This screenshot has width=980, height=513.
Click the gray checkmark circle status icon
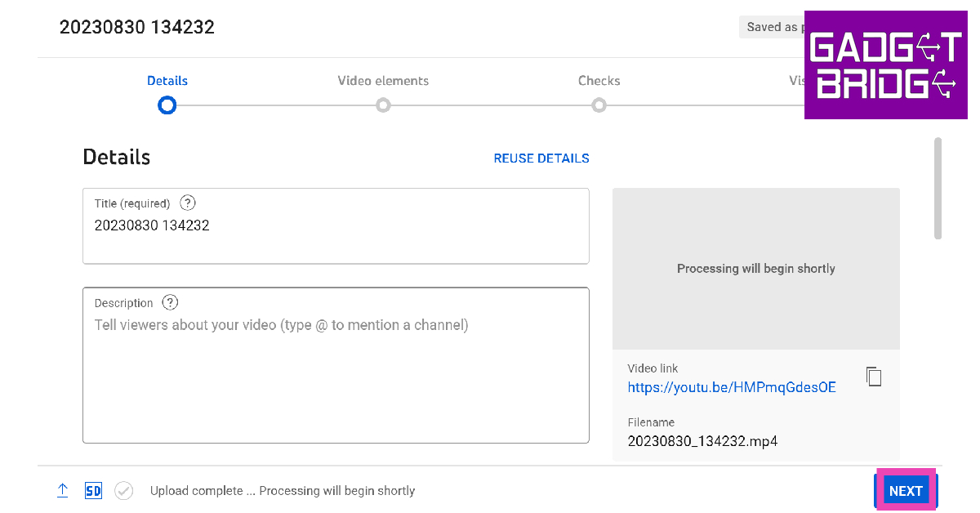[123, 490]
